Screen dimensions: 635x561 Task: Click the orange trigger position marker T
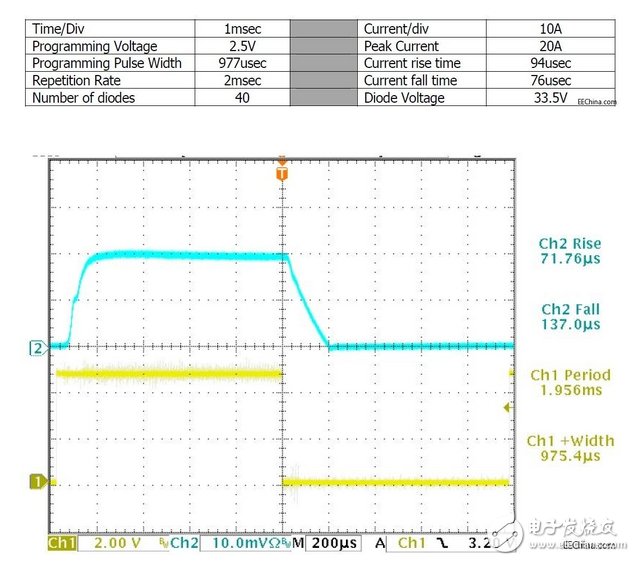(282, 173)
